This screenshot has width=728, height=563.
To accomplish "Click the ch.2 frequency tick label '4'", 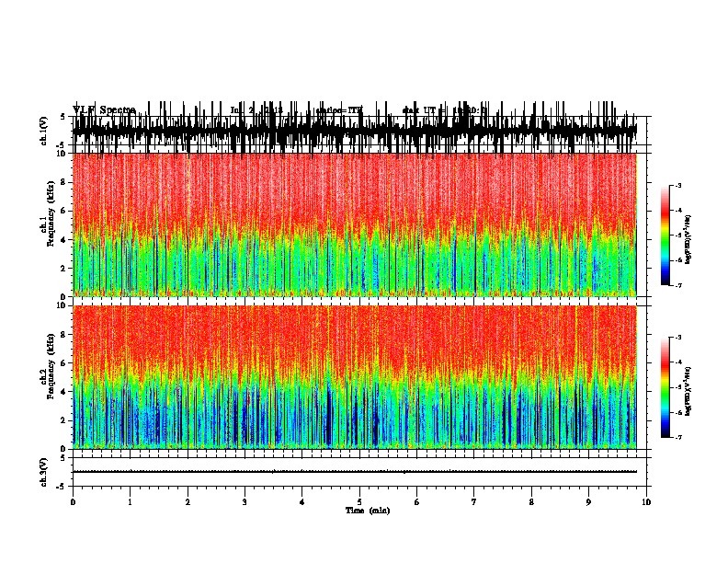I will 64,392.
